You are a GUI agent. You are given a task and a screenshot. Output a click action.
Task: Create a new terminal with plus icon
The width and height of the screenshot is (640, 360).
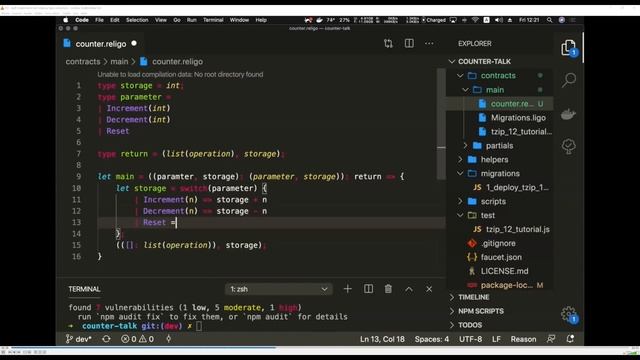pos(347,289)
